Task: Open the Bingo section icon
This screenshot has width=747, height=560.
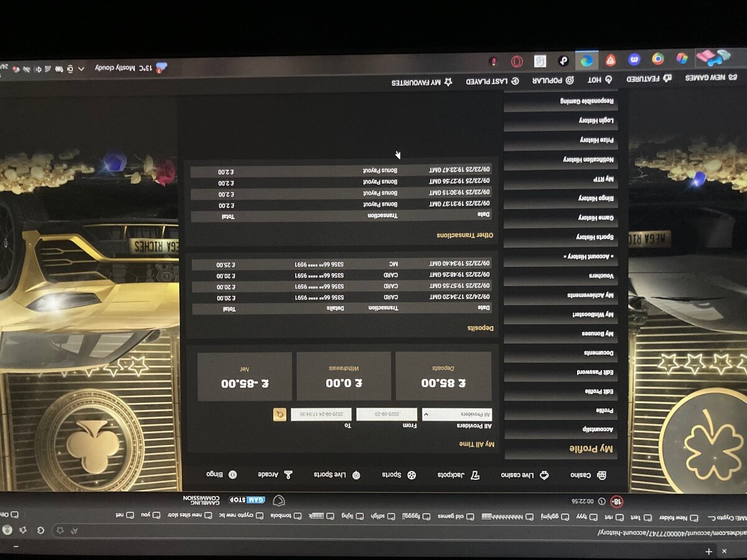Action: 233,475
